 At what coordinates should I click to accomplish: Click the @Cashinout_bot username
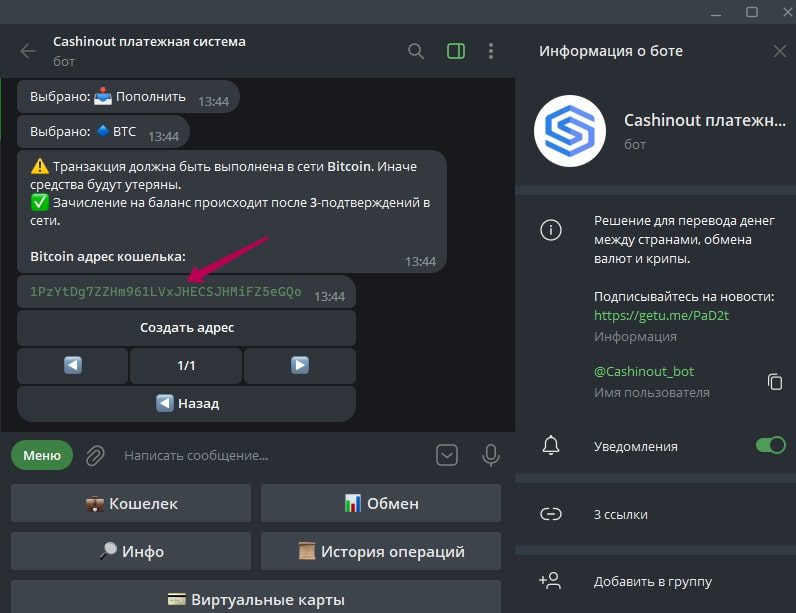coord(644,371)
